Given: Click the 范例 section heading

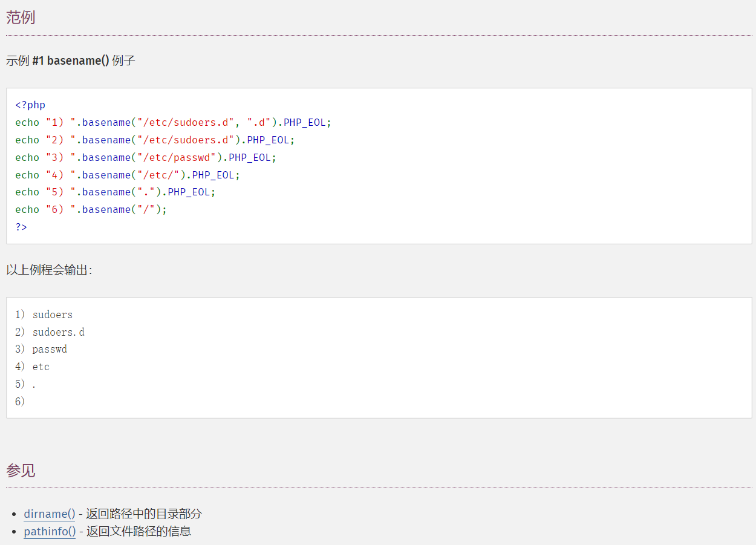Looking at the screenshot, I should coord(21,18).
